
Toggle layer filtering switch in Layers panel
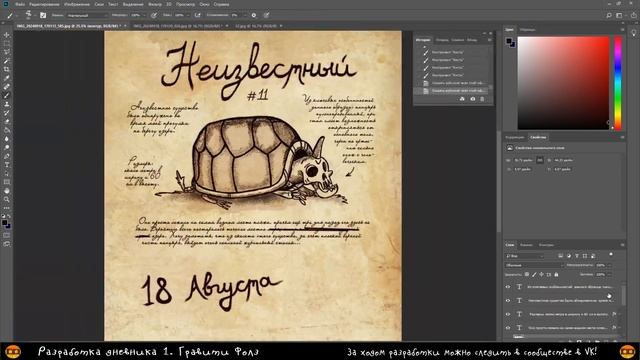pos(611,255)
